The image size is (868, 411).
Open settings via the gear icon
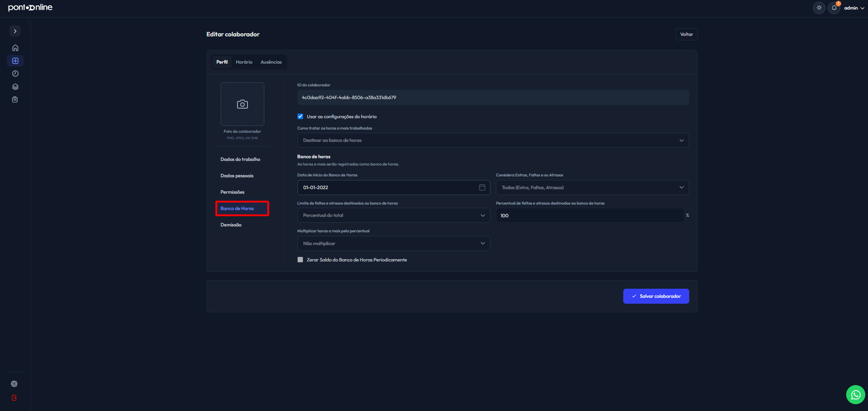(14, 384)
